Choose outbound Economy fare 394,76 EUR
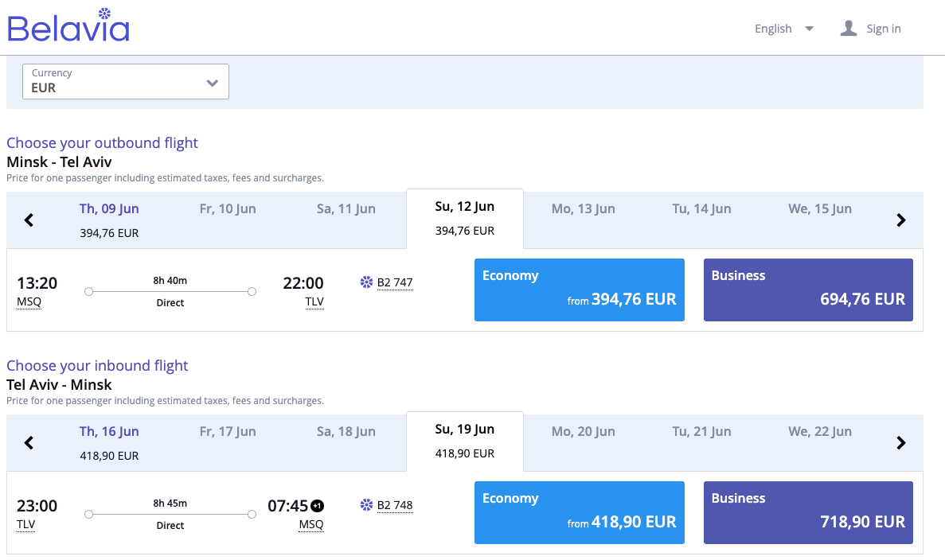This screenshot has height=560, width=945. (579, 290)
